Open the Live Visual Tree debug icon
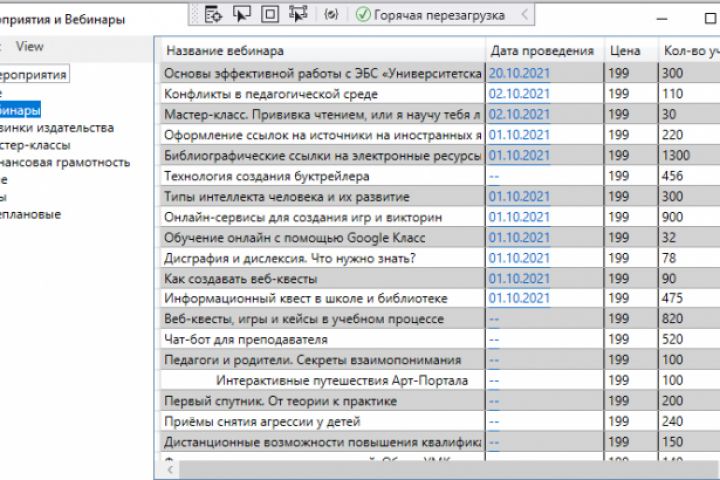This screenshot has height=480, width=720. [x=213, y=15]
